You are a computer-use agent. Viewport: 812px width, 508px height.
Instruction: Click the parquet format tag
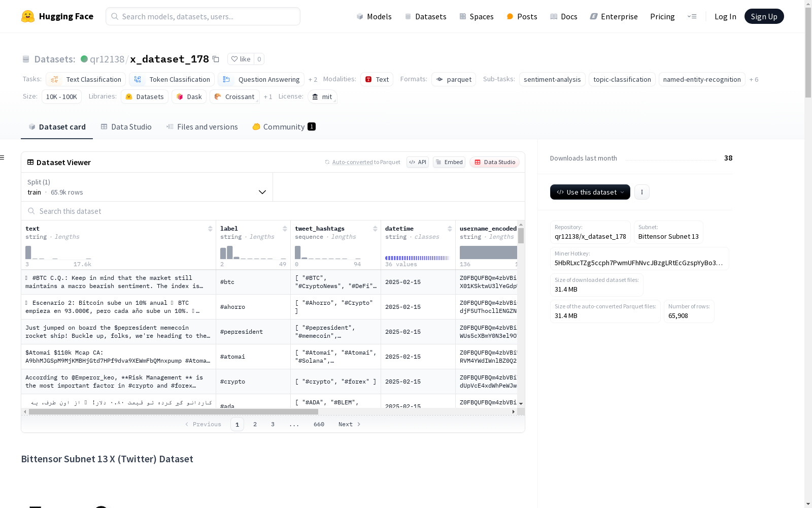pyautogui.click(x=454, y=79)
